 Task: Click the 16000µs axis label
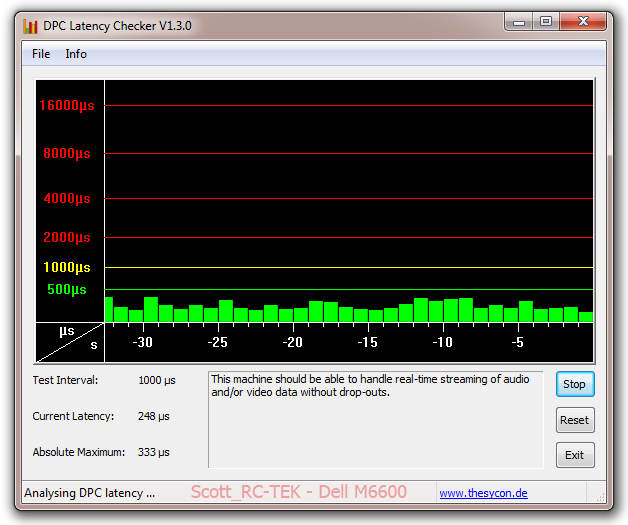pos(67,105)
